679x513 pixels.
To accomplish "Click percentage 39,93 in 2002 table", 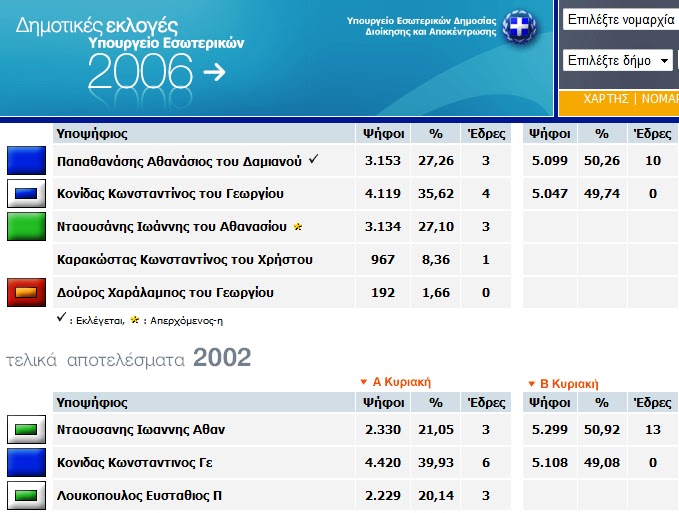I will click(x=436, y=462).
